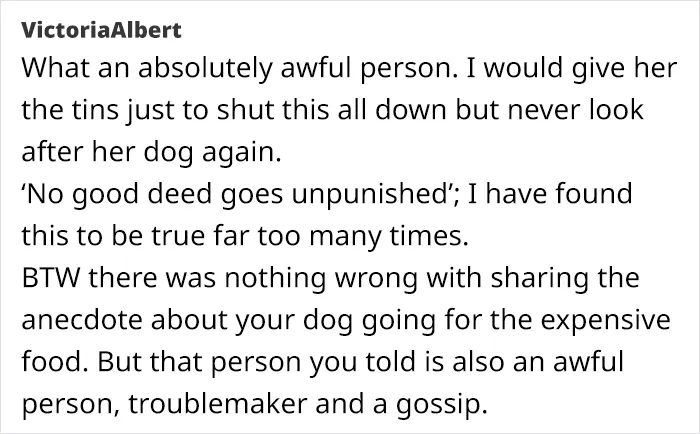Click the phrase 'absolutely awful person'
Screen dimensions: 700x434
pyautogui.click(x=295, y=68)
